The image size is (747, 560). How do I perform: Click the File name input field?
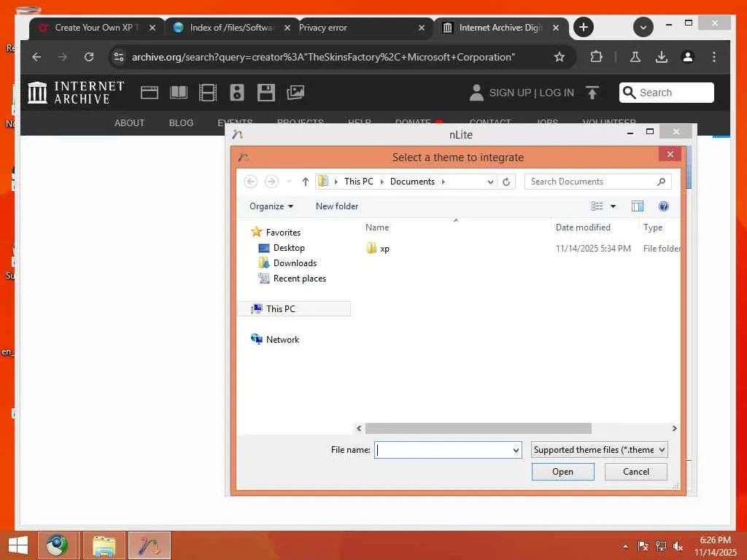[443, 450]
